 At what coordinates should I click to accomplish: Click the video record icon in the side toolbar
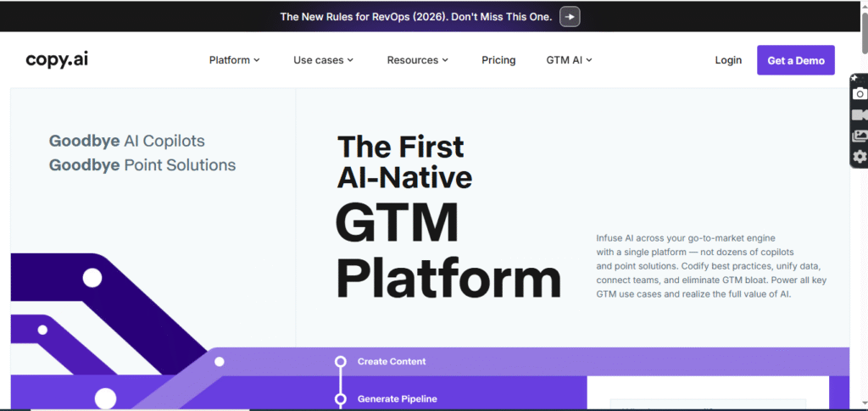[x=860, y=114]
